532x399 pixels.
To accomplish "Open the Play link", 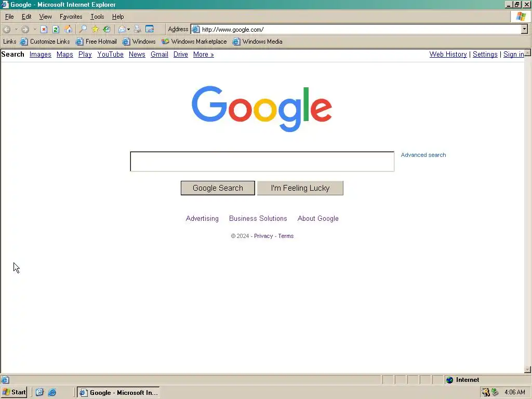I will click(x=85, y=54).
